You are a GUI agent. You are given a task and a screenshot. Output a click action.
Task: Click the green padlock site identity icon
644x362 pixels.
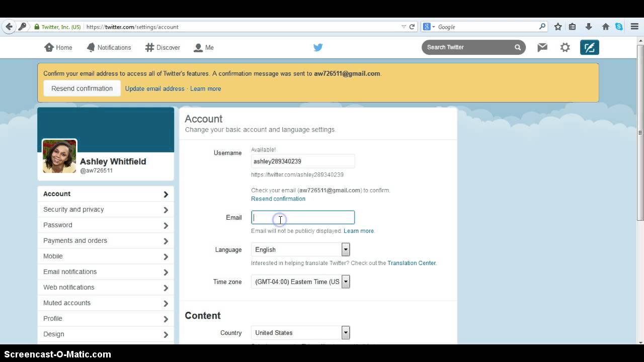tap(37, 27)
